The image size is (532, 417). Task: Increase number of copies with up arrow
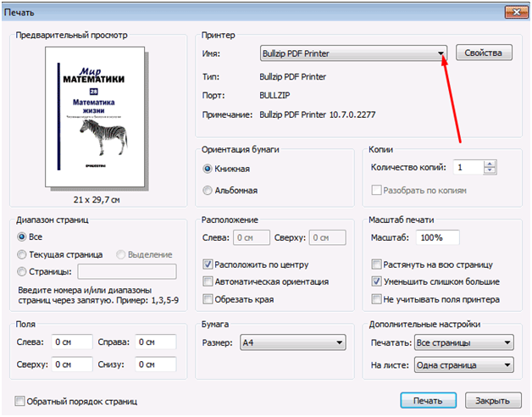tap(489, 164)
